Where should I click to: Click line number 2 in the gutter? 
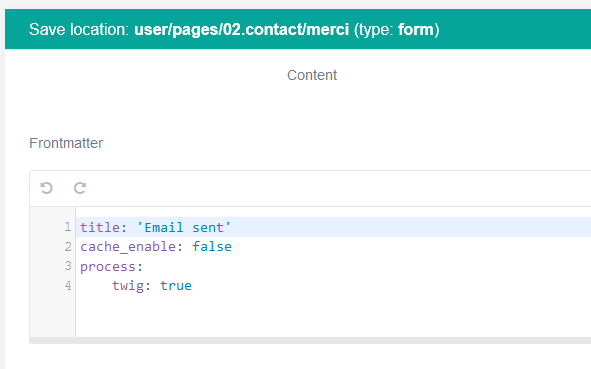click(x=68, y=247)
